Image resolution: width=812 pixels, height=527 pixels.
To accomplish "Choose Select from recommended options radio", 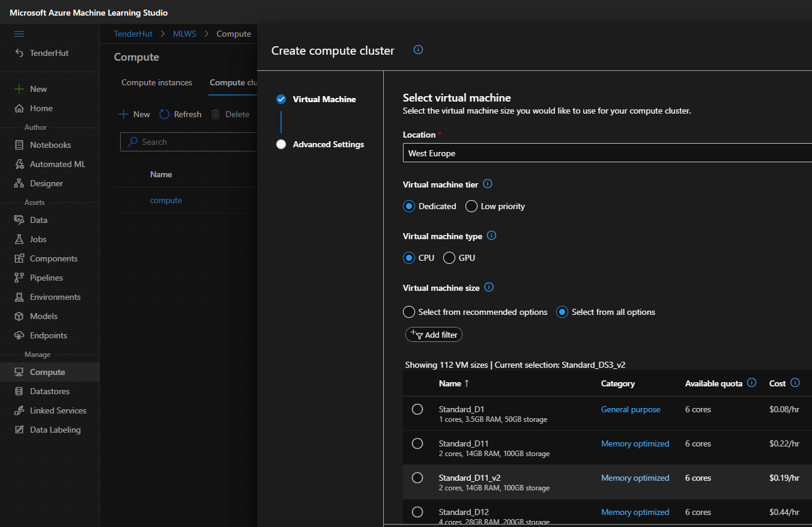I will click(x=409, y=312).
